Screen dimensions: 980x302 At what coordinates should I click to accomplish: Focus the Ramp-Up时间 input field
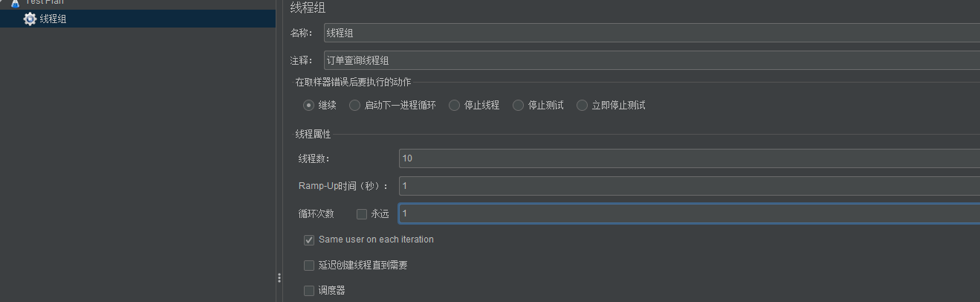(x=689, y=186)
